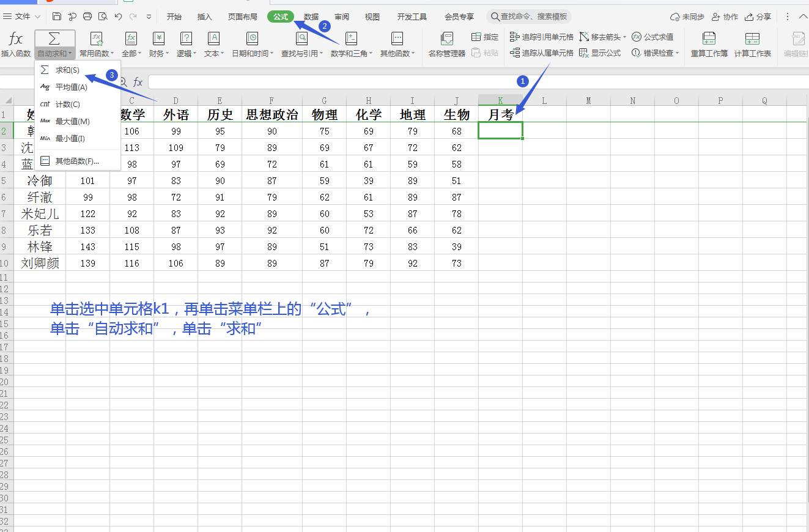Click the AutoSum (自动求和) sigma icon

54,39
